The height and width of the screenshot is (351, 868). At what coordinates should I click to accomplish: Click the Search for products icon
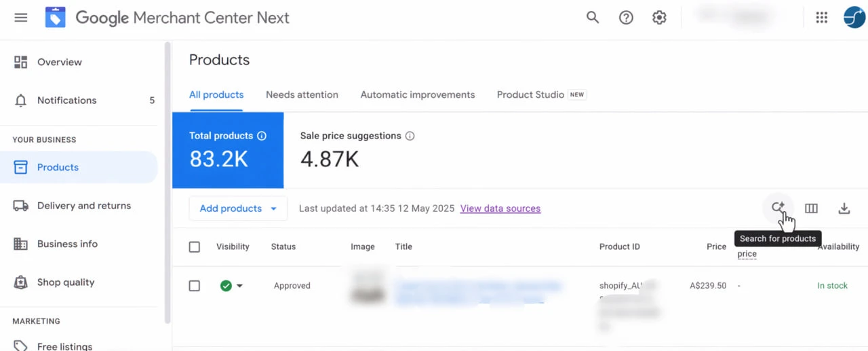coord(778,208)
